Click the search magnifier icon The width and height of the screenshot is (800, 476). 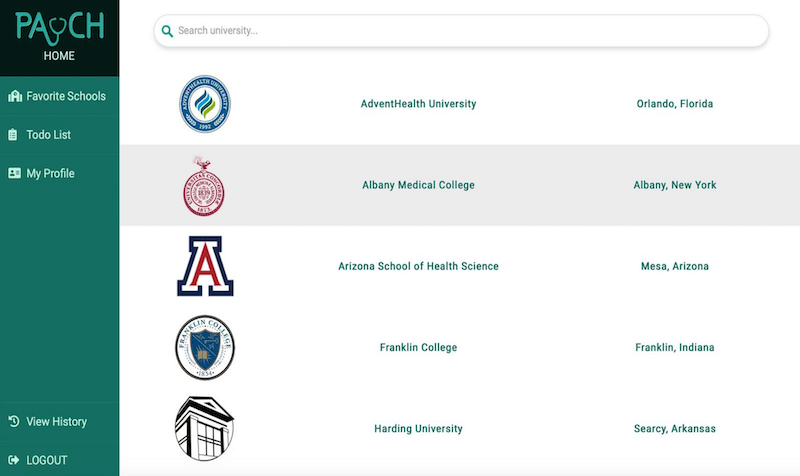(x=167, y=31)
